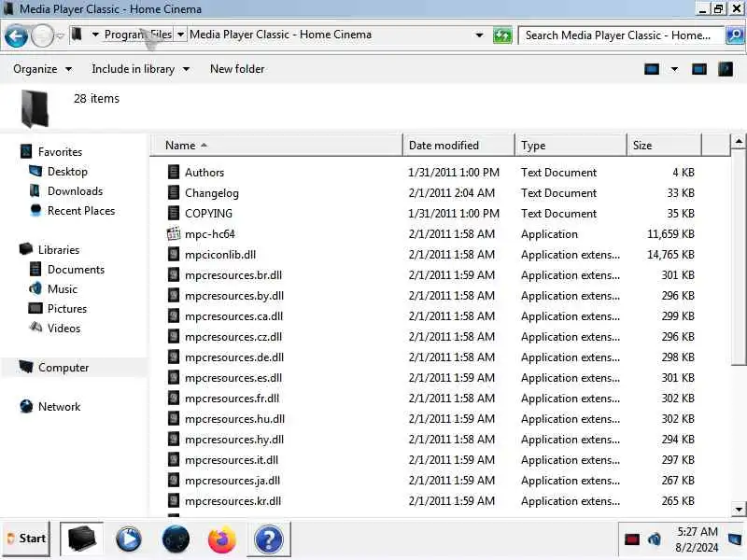
Task: Select the mpcresources.de.dll file icon
Action: [x=174, y=357]
